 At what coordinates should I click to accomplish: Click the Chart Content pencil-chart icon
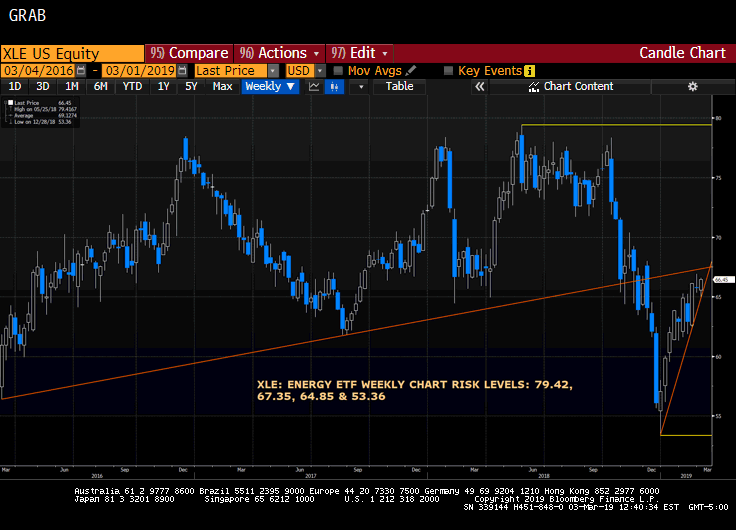(x=534, y=86)
